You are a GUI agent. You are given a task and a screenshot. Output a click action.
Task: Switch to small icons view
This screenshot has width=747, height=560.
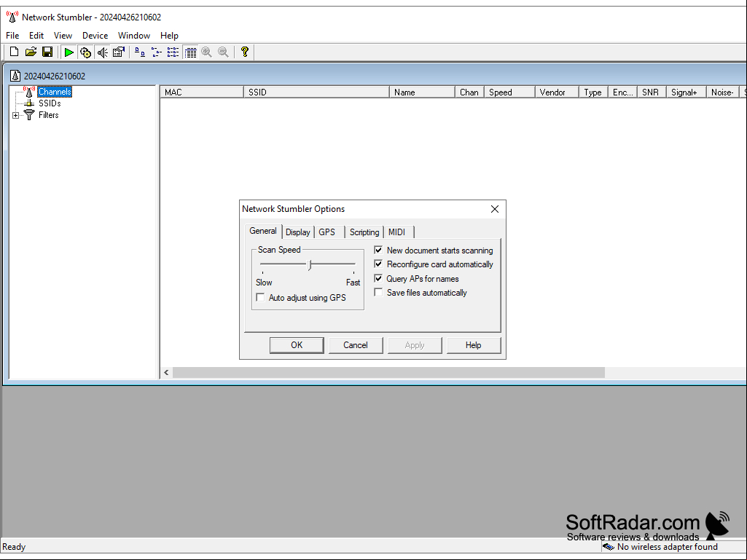(156, 52)
